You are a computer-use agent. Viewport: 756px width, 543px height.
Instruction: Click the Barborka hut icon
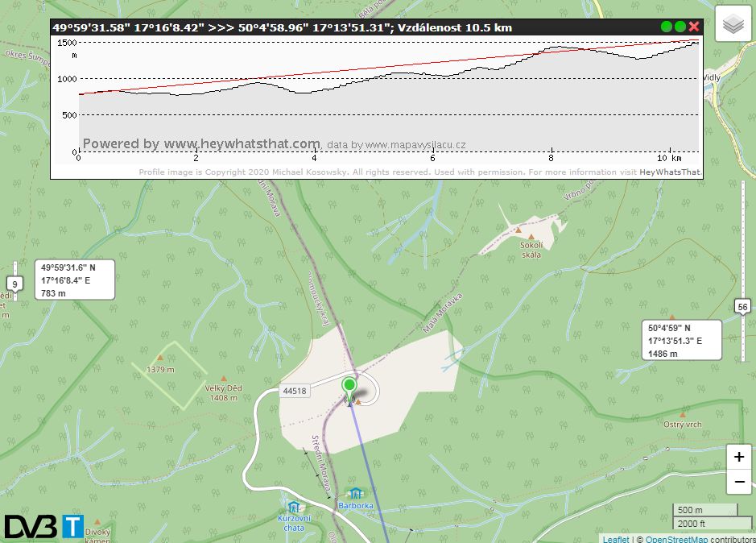(x=354, y=493)
